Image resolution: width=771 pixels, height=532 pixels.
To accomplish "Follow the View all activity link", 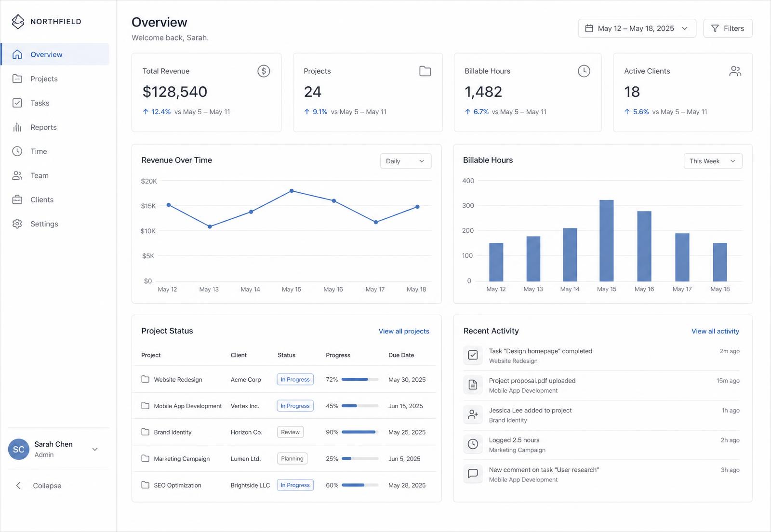I will [715, 331].
